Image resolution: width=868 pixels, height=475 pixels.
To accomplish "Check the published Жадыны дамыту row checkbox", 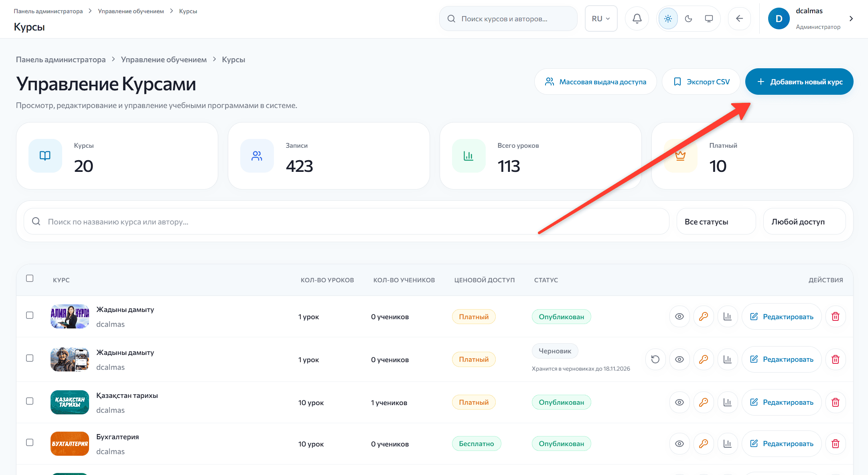I will tap(30, 315).
